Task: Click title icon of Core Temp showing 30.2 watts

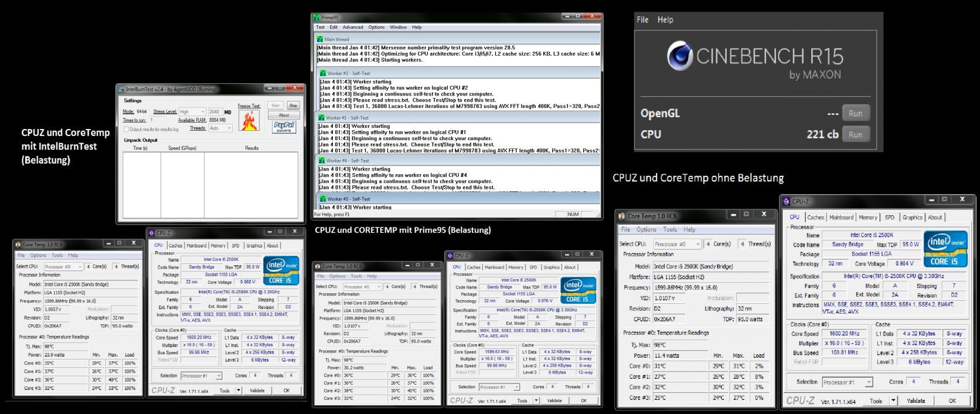Action: [318, 266]
